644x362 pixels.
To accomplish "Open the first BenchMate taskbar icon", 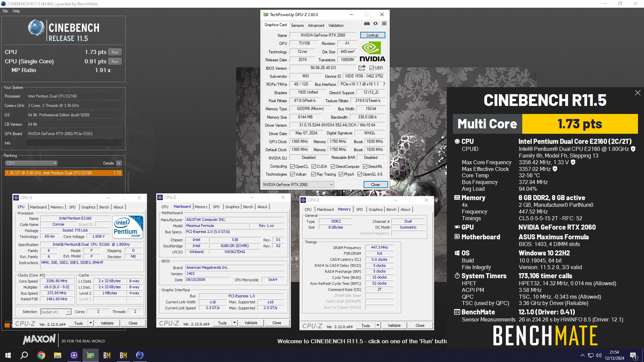I will pos(107,355).
